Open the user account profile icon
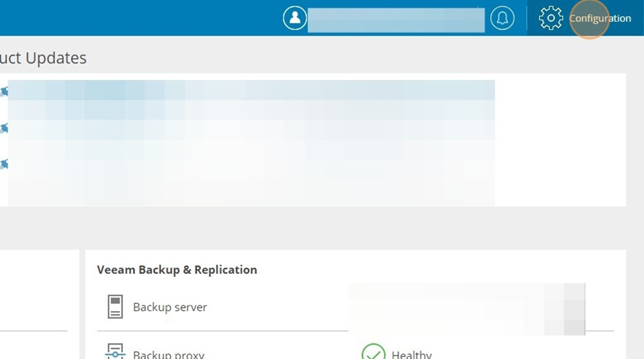The height and width of the screenshot is (359, 644). (295, 18)
